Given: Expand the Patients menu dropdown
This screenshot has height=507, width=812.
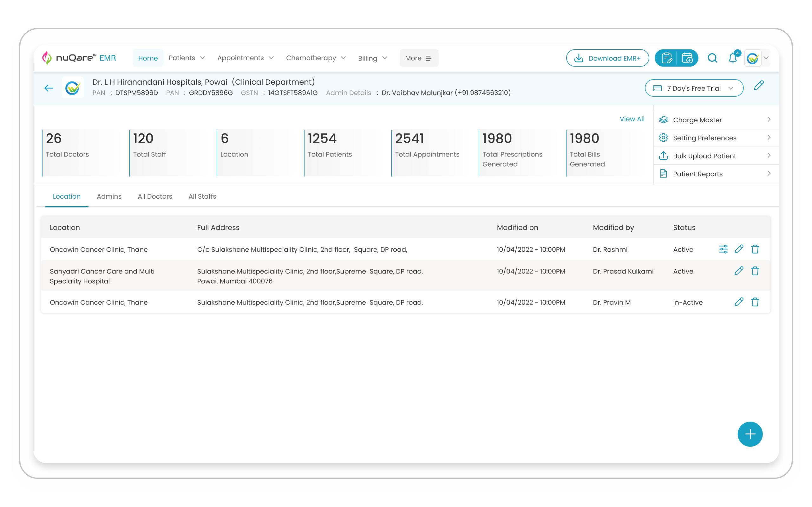Looking at the screenshot, I should [187, 58].
